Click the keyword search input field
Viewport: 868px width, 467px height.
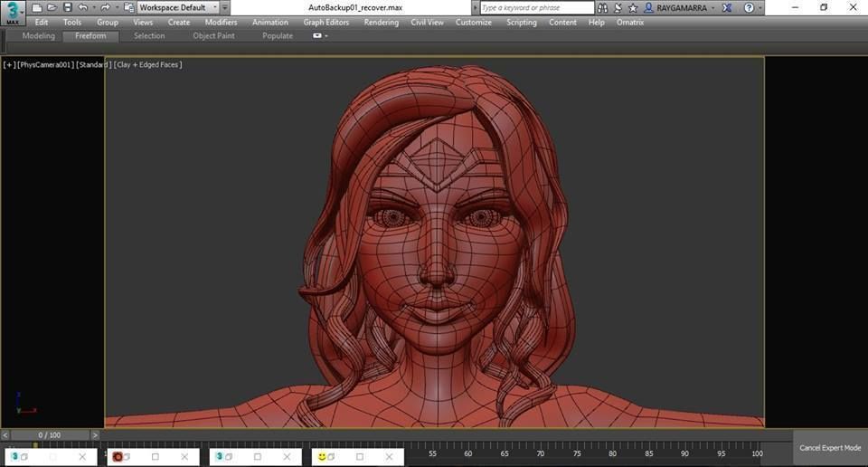(537, 8)
